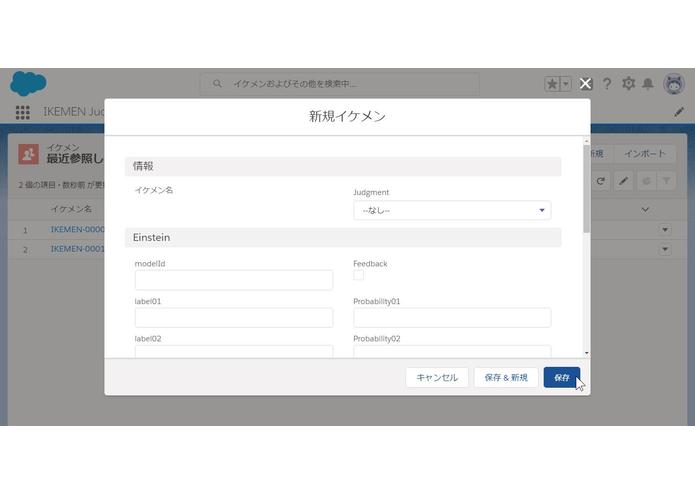The image size is (695, 494).
Task: Click the chart icon in list toolbar
Action: pos(646,181)
